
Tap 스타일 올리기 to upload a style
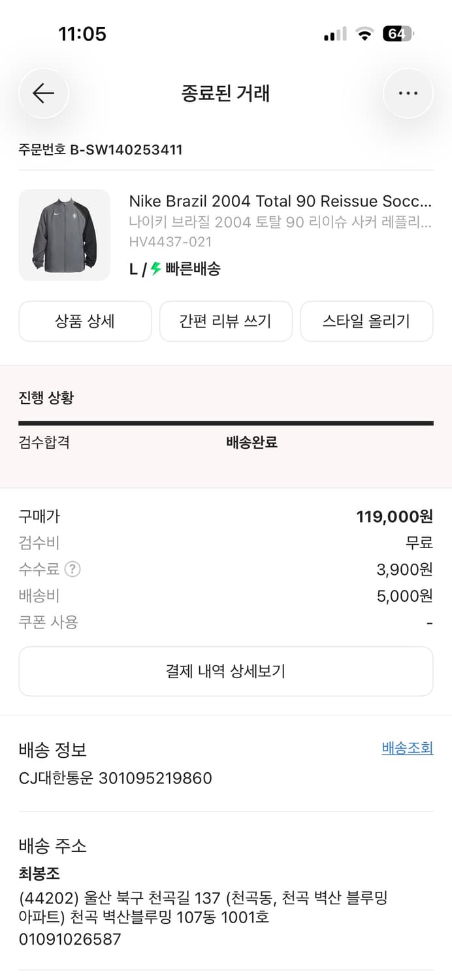click(x=366, y=321)
